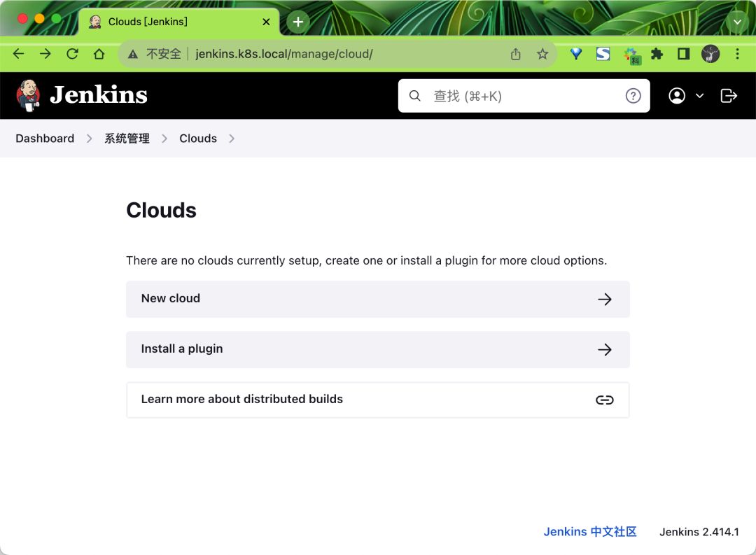The image size is (756, 555).
Task: Click the link icon on distributed builds row
Action: point(605,400)
